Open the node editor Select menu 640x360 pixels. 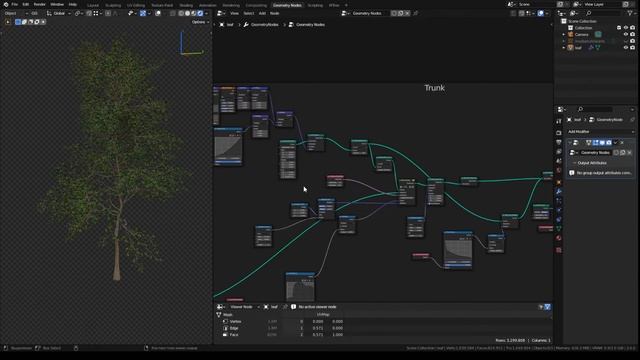point(249,13)
